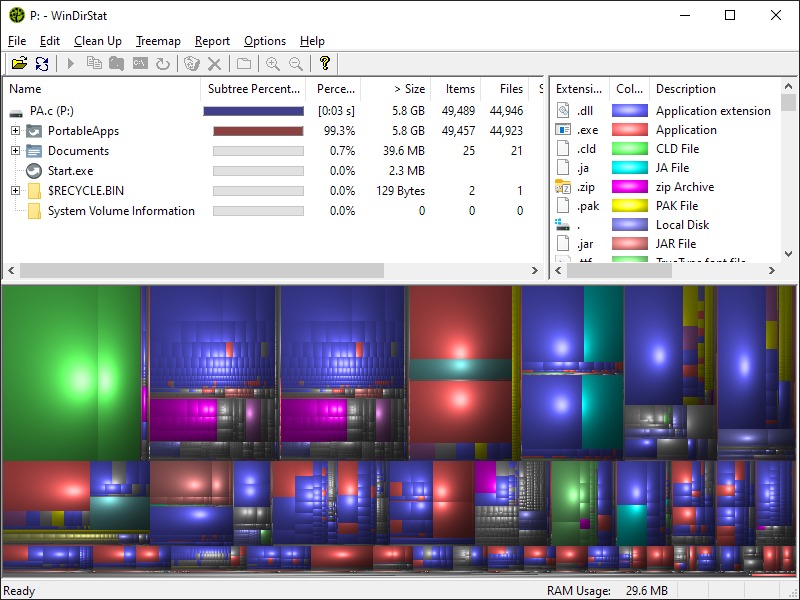The image size is (800, 600).
Task: Expand the PortableApps folder
Action: (x=16, y=131)
